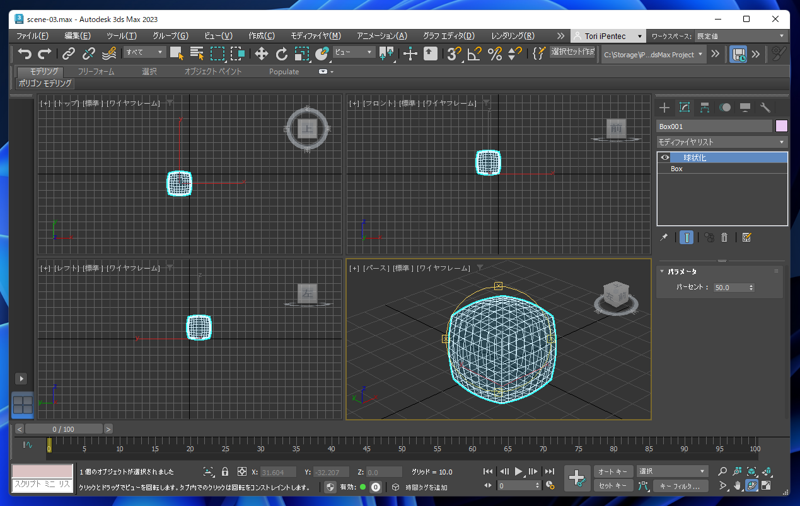Open the 選択 key target dropdown
Viewport: 800px width, 506px height.
(x=671, y=471)
